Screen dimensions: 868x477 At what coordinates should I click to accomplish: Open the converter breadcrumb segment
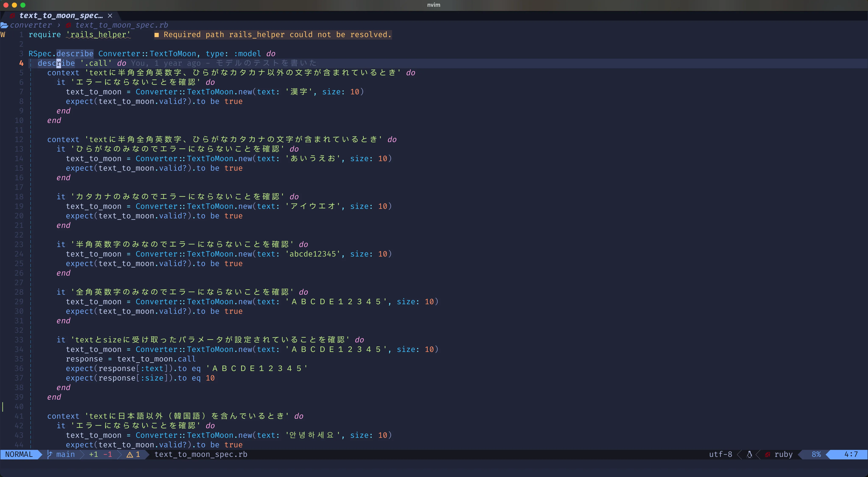pos(31,25)
